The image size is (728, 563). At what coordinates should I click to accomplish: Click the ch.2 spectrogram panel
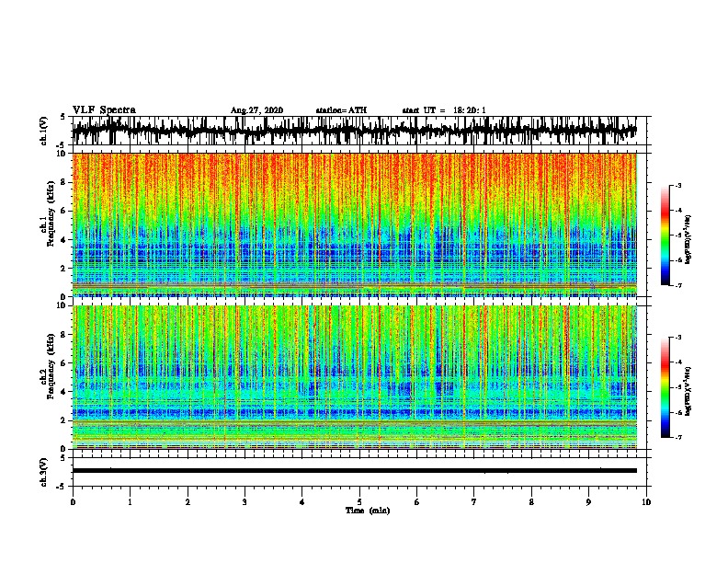tap(354, 377)
